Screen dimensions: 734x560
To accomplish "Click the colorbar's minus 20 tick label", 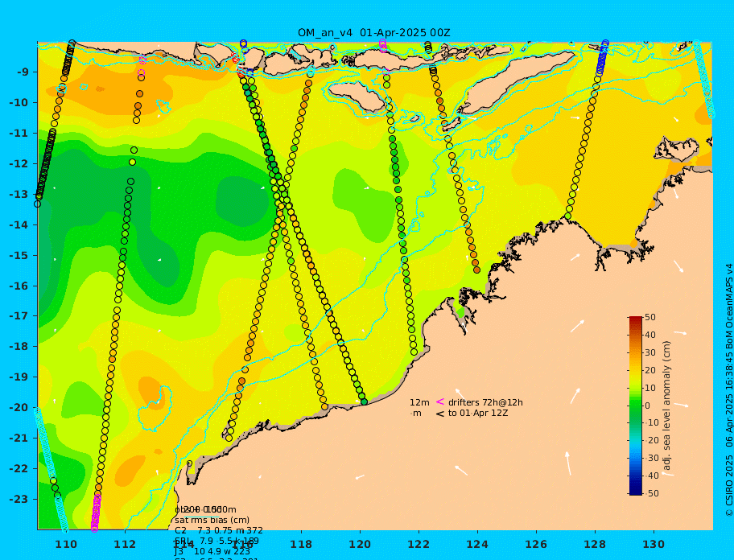I will (x=652, y=441).
